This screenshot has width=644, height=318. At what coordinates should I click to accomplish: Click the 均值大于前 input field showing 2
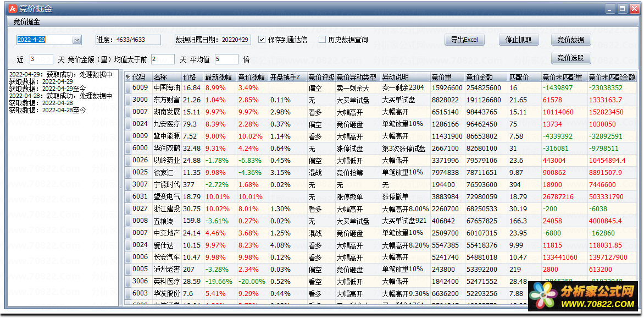[163, 59]
